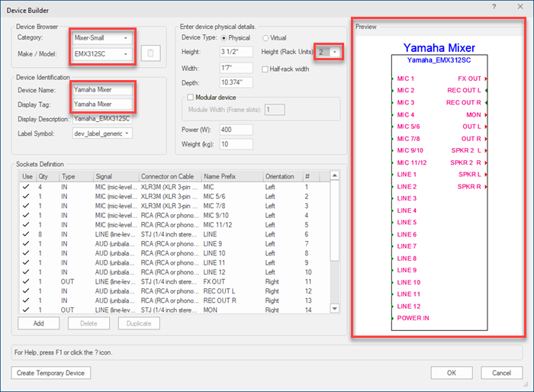Click the Device Name input field
Image resolution: width=534 pixels, height=392 pixels.
[102, 90]
